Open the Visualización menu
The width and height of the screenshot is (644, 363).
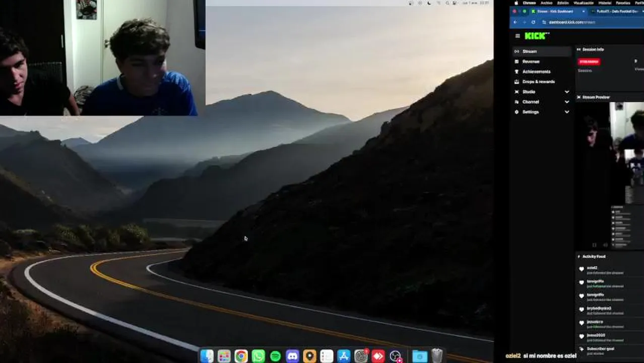coord(584,3)
